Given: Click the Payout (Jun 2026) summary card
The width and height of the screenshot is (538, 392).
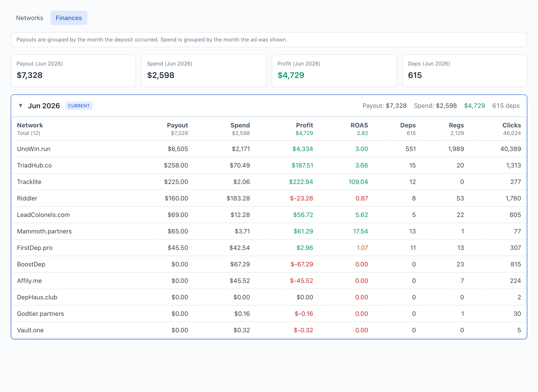Looking at the screenshot, I should point(73,71).
